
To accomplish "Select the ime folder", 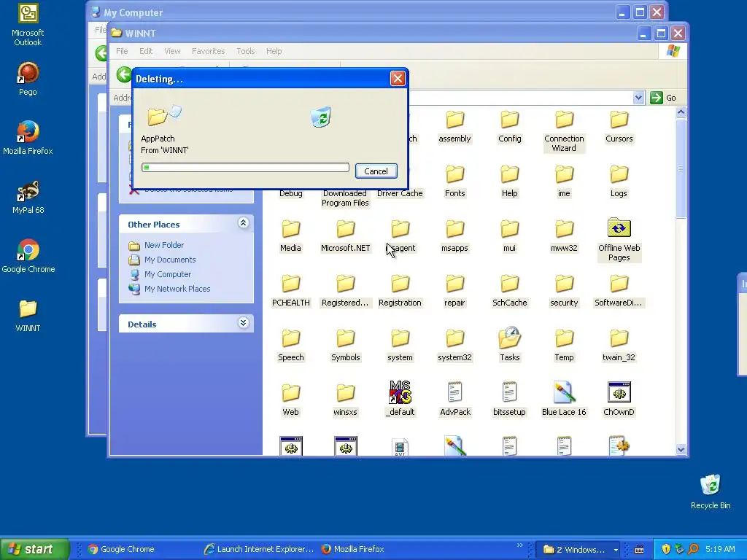I will pyautogui.click(x=564, y=181).
